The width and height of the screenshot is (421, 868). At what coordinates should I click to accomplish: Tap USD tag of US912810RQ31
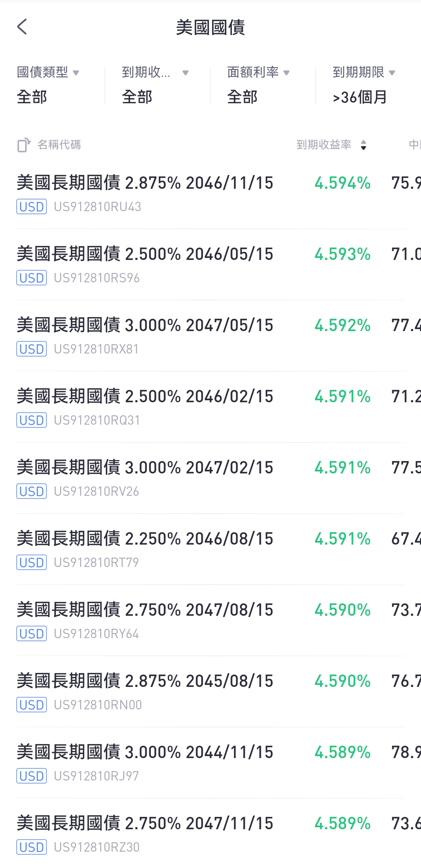click(31, 420)
